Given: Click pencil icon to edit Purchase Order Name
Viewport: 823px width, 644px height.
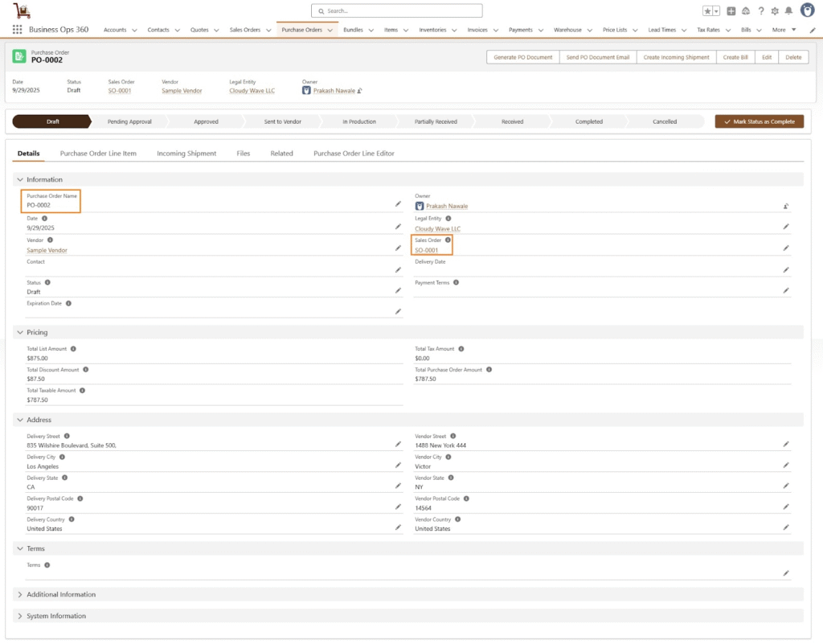Looking at the screenshot, I should (x=397, y=204).
